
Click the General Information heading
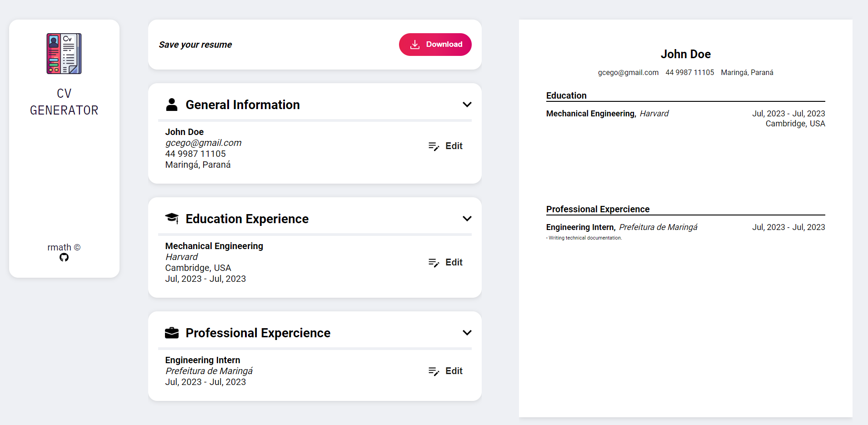point(243,105)
